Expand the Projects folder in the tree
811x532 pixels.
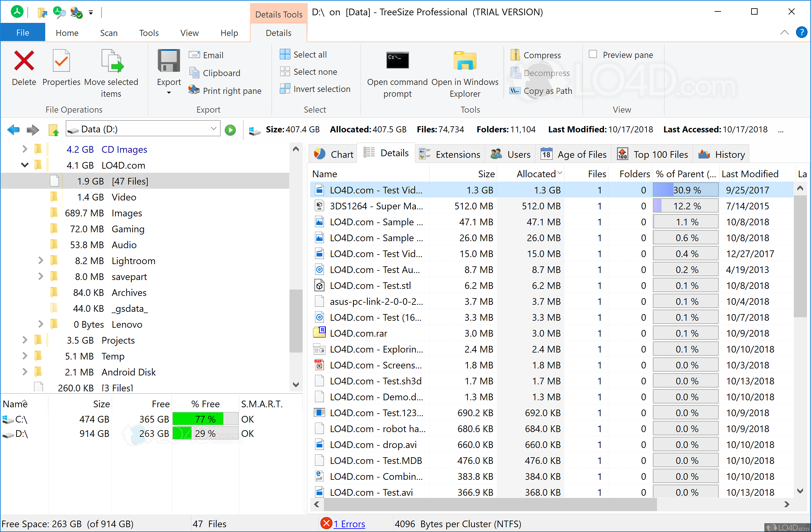point(24,340)
